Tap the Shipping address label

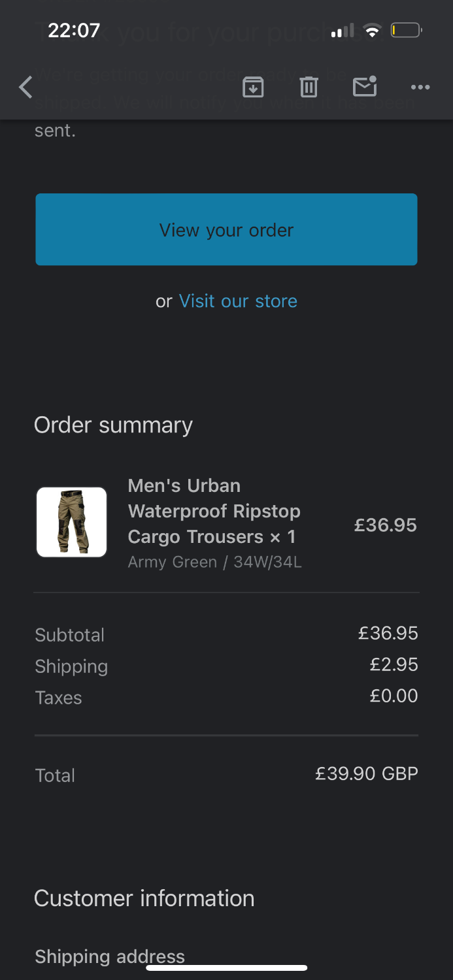click(x=110, y=956)
